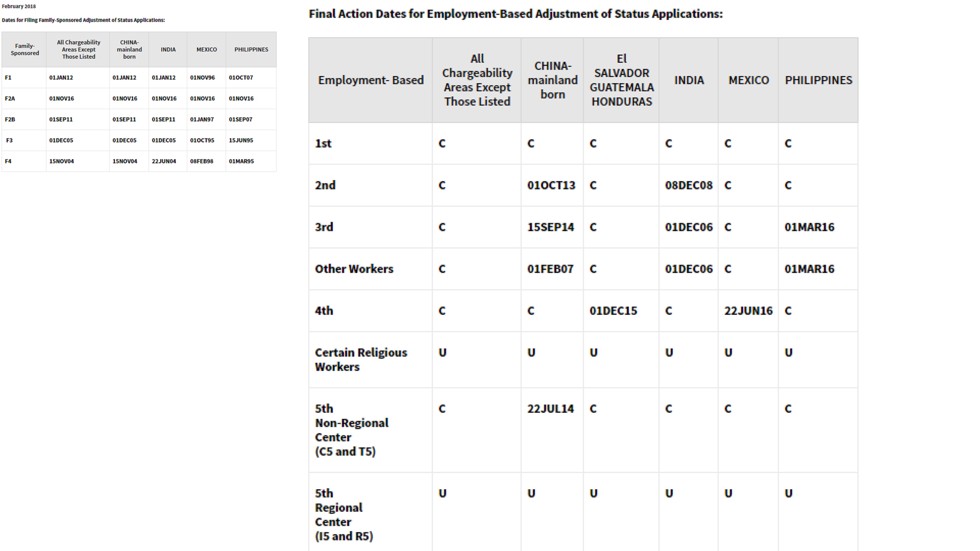Select the '1st' preference row label

coord(323,144)
